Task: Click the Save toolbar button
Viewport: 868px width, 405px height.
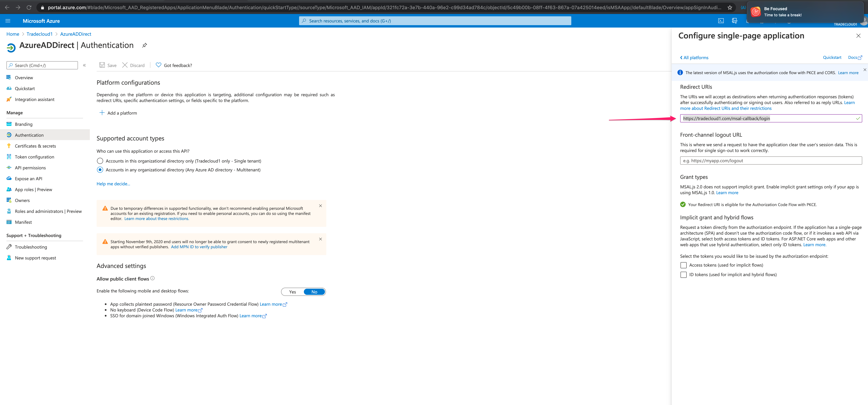Action: pyautogui.click(x=108, y=65)
